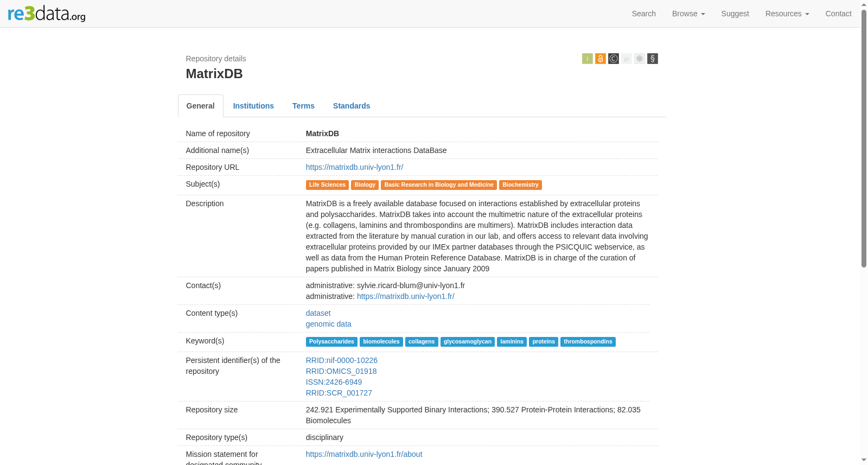Expand the Resources dropdown menu

[x=787, y=14]
